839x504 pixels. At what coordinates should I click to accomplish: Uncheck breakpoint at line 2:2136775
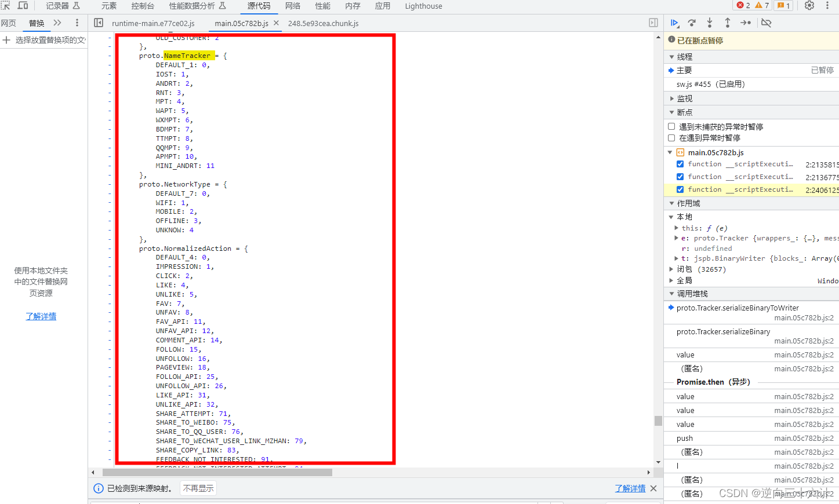pos(680,177)
